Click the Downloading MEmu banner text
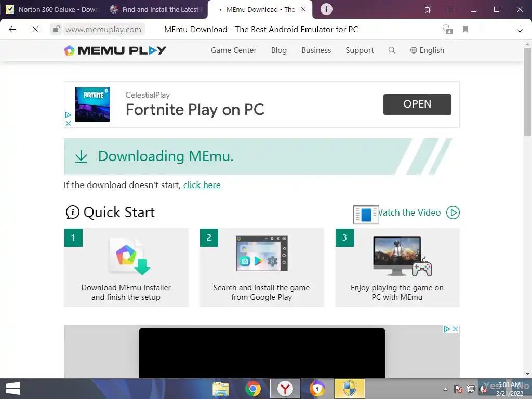This screenshot has width=532, height=399. click(166, 156)
